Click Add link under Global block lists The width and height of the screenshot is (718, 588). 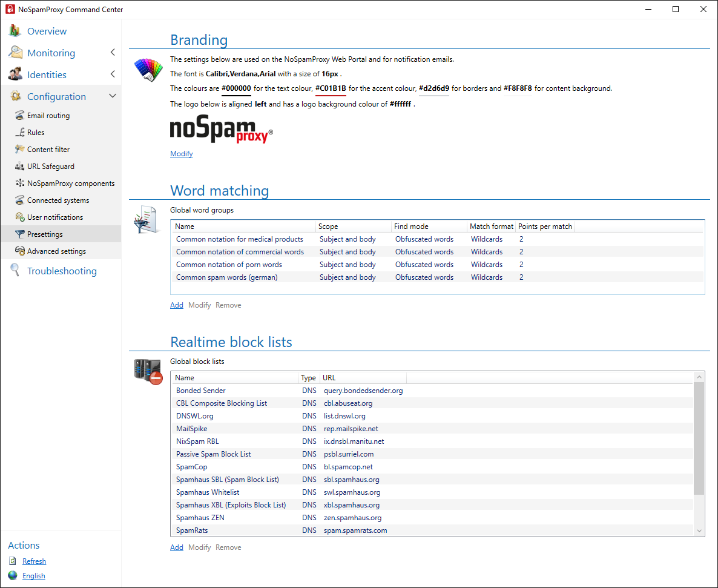(177, 547)
